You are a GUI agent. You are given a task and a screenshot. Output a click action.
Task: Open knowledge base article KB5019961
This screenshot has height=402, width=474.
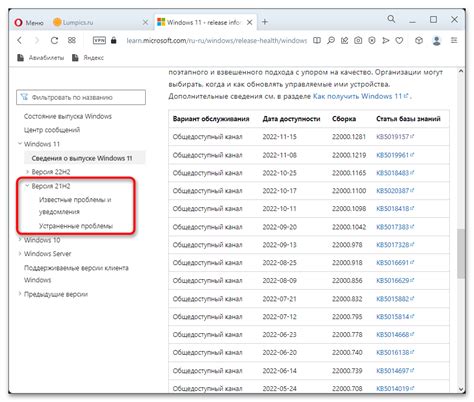point(395,155)
